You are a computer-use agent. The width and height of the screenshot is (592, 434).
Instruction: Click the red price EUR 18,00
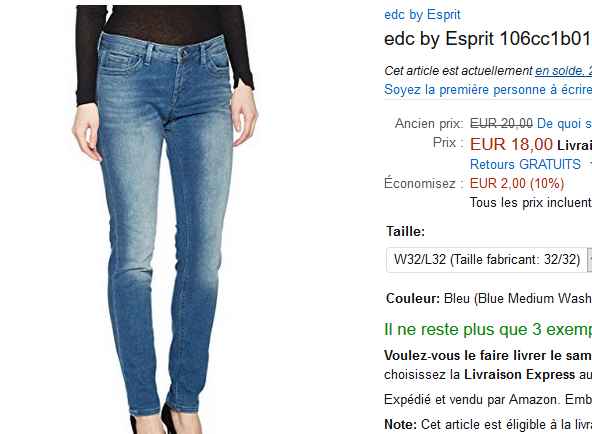coord(511,144)
